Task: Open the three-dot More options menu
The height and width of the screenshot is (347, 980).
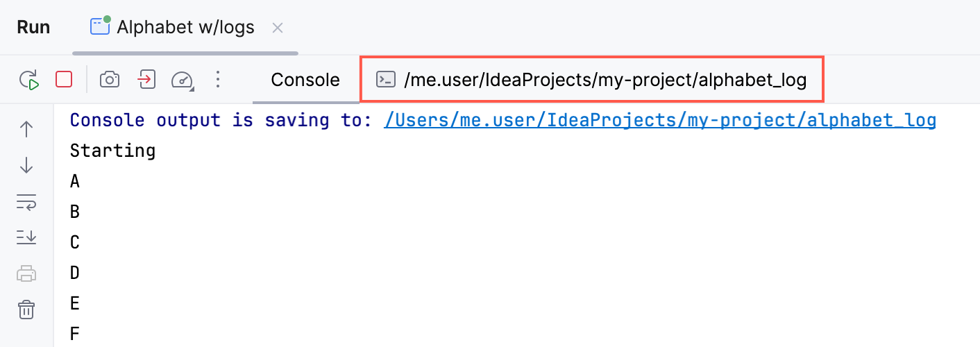Action: coord(218,80)
